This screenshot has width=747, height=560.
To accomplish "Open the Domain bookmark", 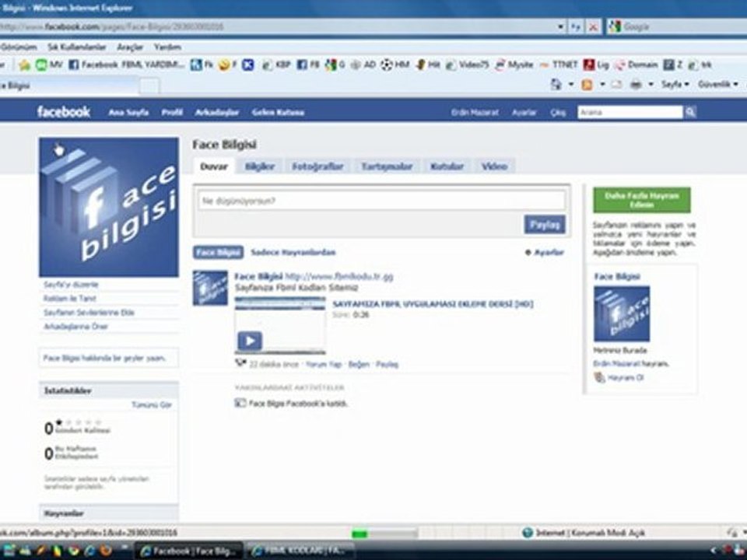I will 637,65.
